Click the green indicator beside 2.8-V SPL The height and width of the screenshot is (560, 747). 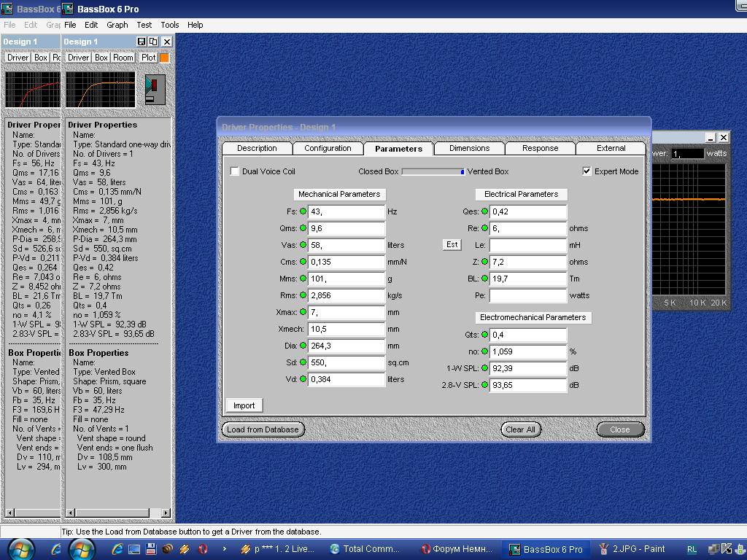click(484, 385)
